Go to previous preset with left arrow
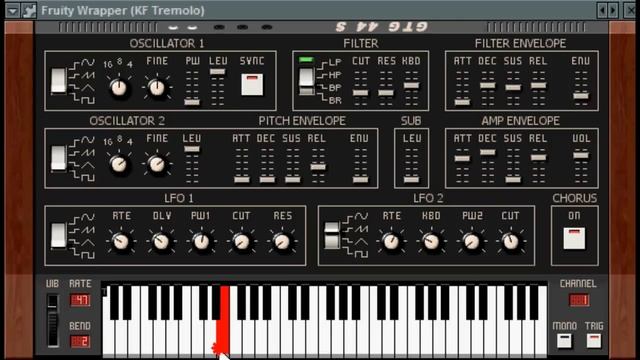Image resolution: width=640 pixels, height=360 pixels. tap(602, 10)
